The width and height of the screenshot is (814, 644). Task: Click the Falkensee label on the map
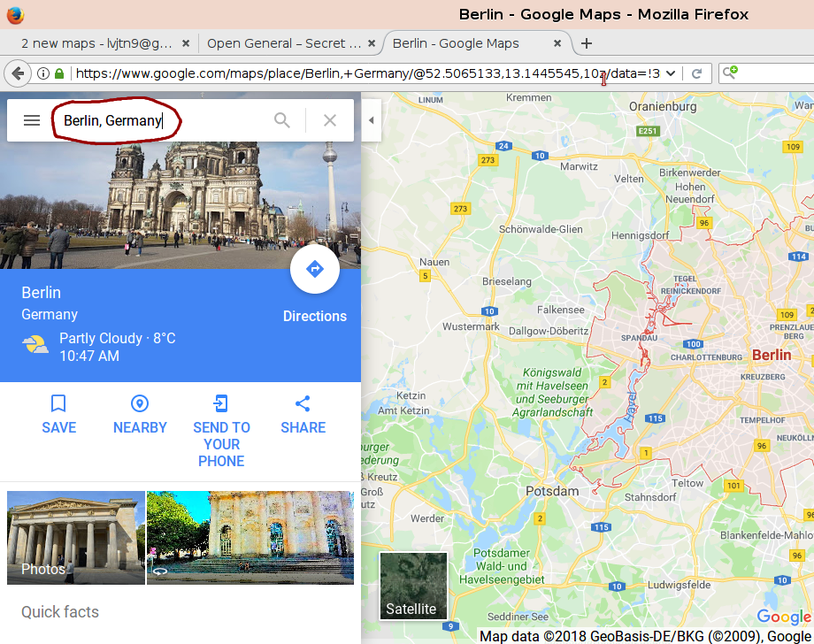point(560,310)
